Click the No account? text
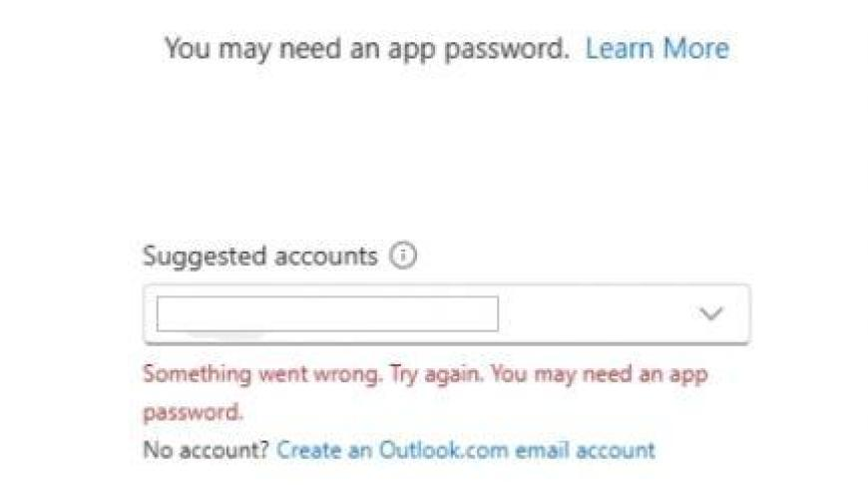The width and height of the screenshot is (868, 491). tap(206, 450)
